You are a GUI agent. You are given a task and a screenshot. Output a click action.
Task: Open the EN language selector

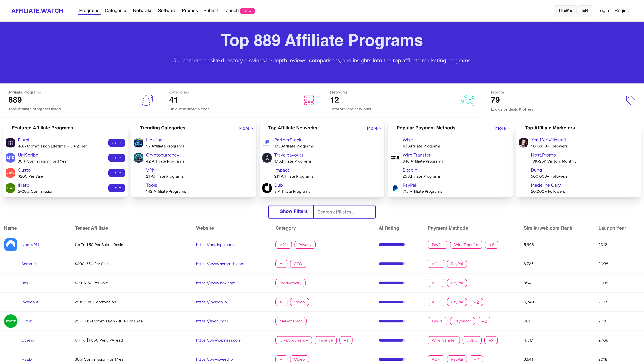point(585,11)
